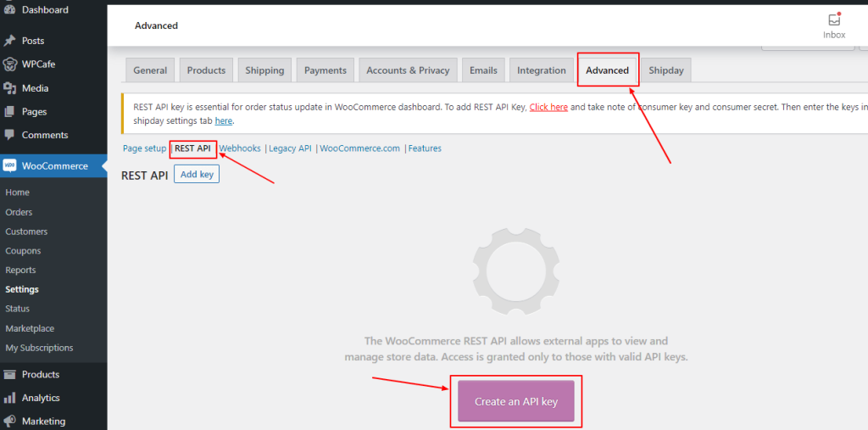Click the Analytics bar chart icon

click(8, 398)
